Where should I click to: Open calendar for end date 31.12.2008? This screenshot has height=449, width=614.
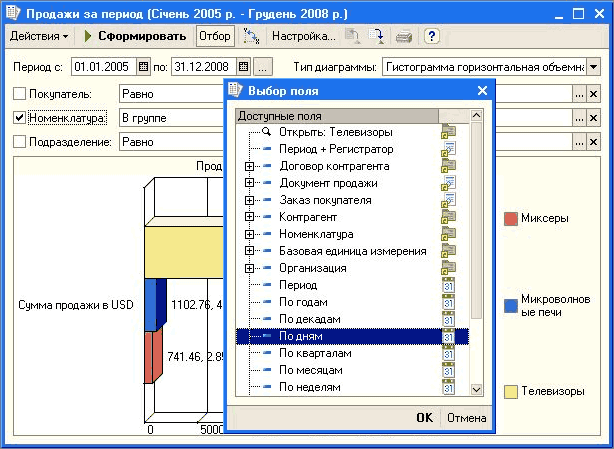tap(244, 67)
